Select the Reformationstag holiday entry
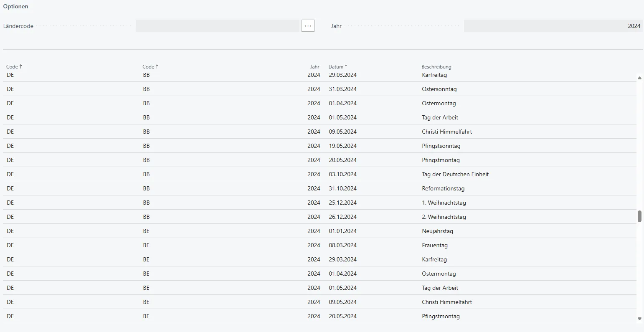Viewport: 644px width, 332px height. coord(443,188)
